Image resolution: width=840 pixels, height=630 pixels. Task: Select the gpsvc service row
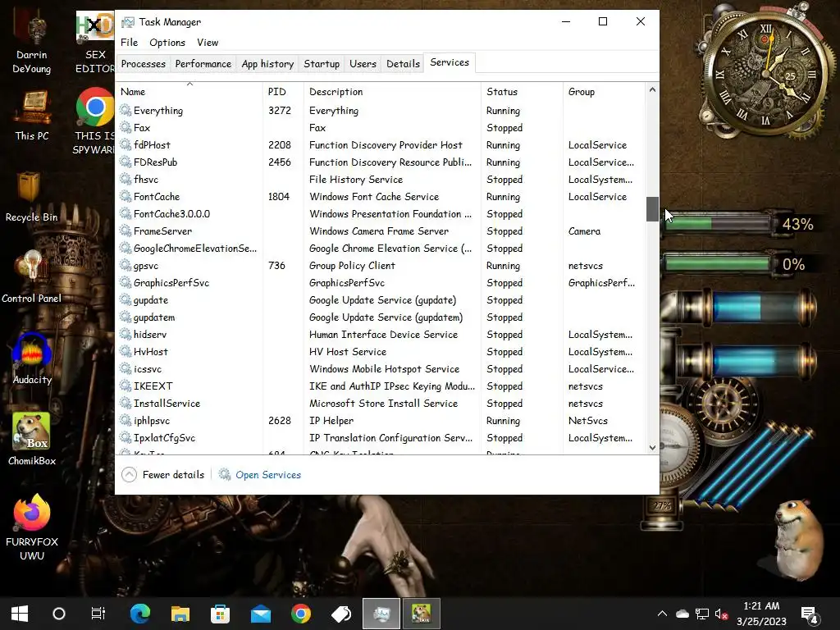[x=381, y=265]
